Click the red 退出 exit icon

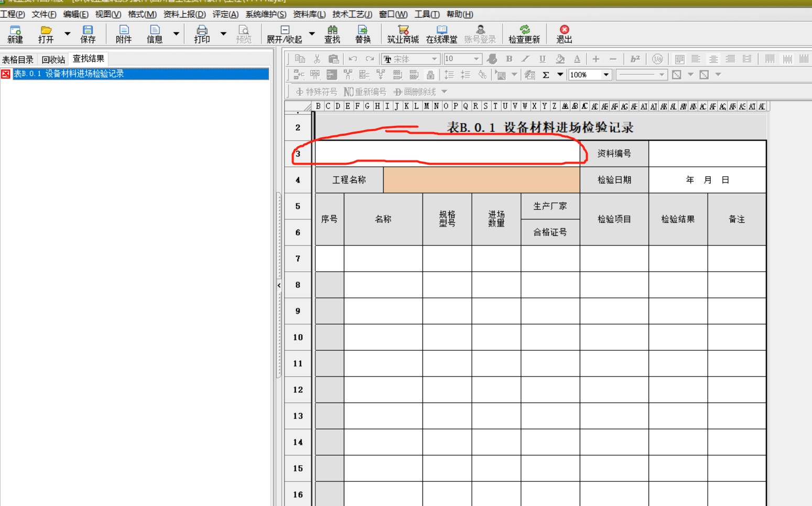(564, 34)
